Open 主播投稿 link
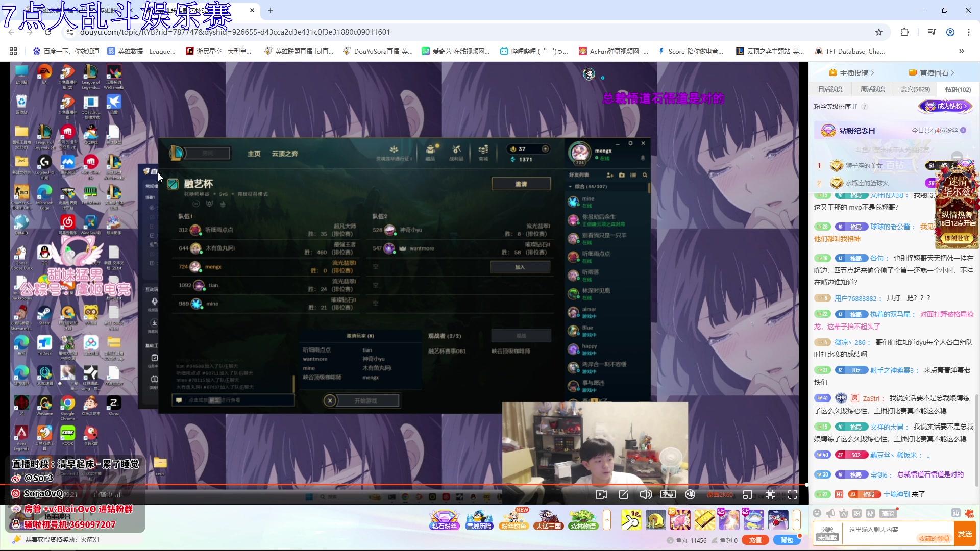Viewport: 980px width, 551px height. click(x=852, y=73)
